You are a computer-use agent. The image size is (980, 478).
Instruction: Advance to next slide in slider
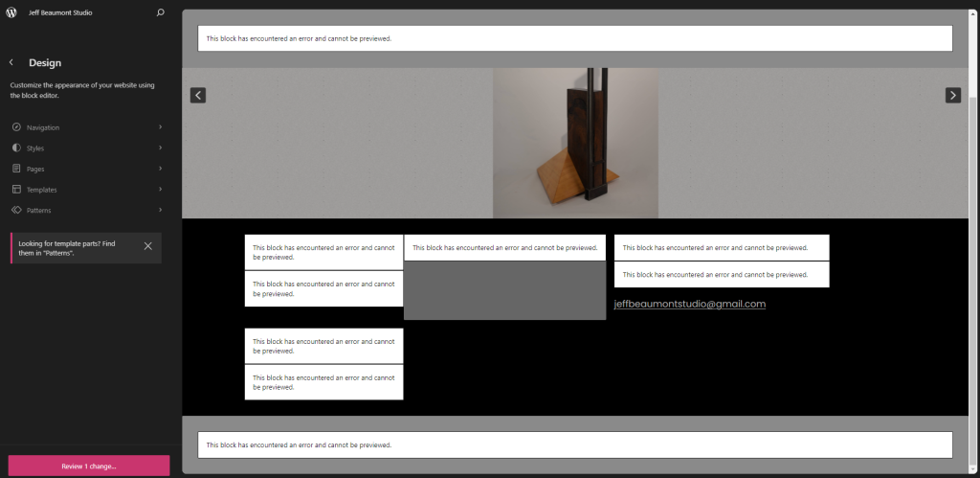953,95
